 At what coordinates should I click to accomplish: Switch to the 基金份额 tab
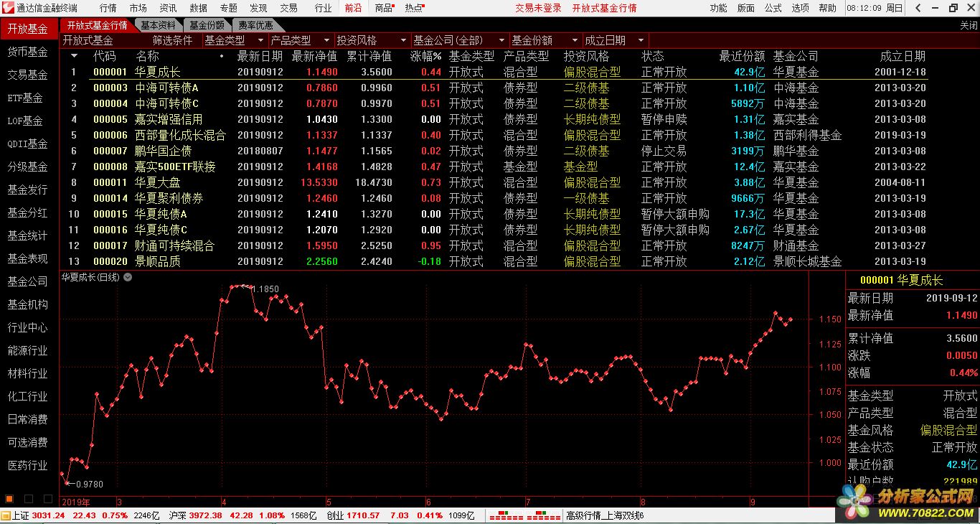point(207,25)
